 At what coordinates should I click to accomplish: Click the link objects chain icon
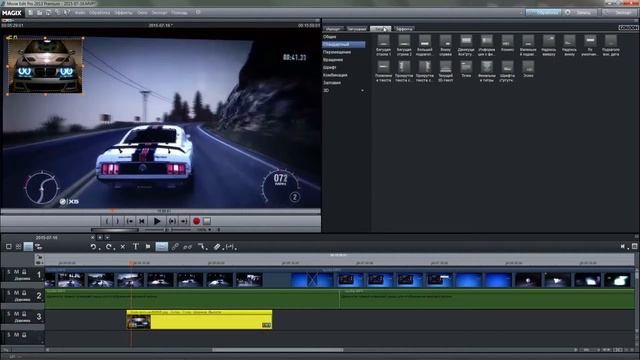tap(175, 247)
